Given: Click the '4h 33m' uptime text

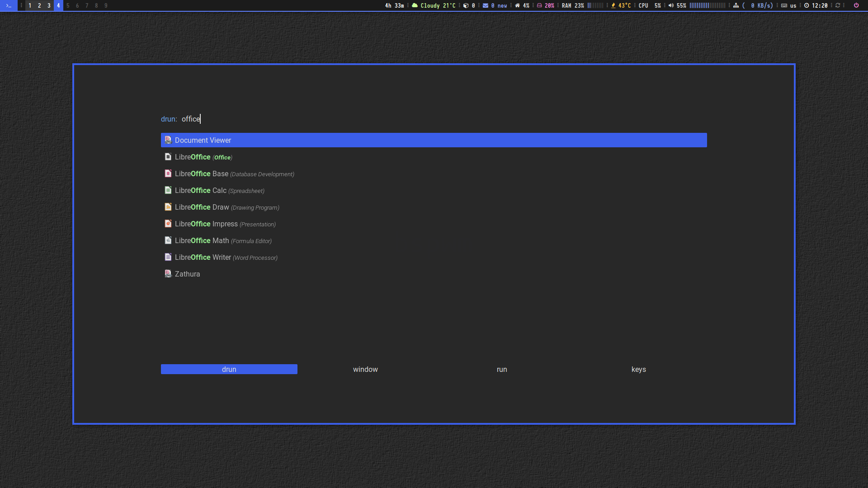Looking at the screenshot, I should 394,5.
